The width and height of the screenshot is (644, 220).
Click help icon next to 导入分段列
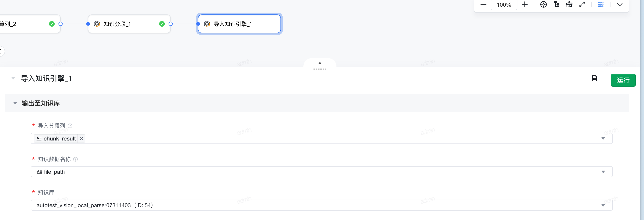(x=70, y=126)
